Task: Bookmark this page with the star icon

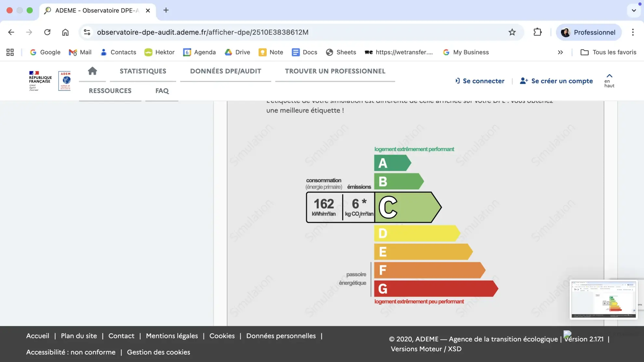Action: pyautogui.click(x=512, y=32)
